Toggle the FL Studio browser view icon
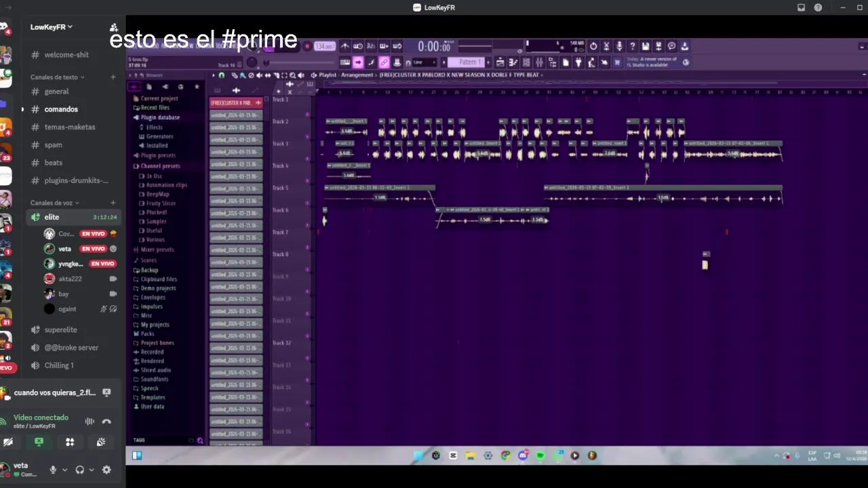Viewport: 868px width, 488px height. pos(552,62)
